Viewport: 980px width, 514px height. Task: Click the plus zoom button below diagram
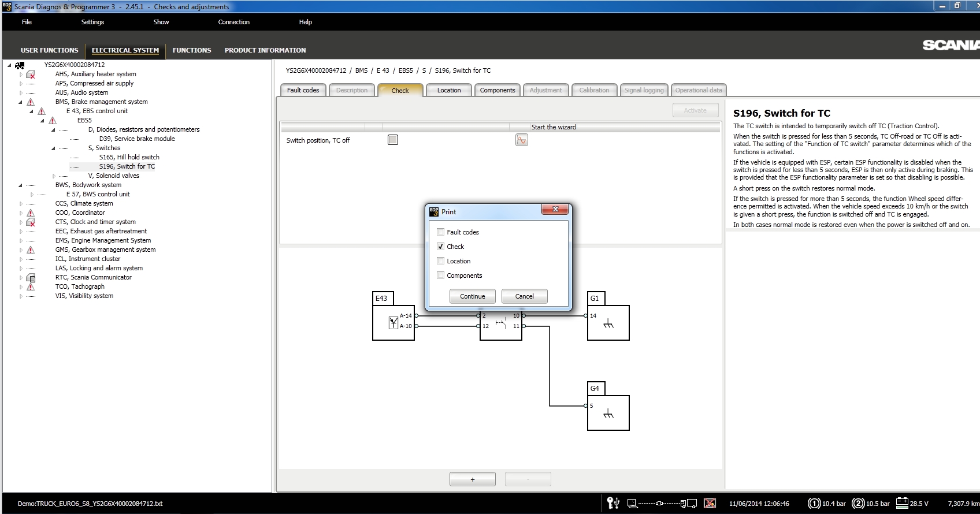(x=472, y=479)
